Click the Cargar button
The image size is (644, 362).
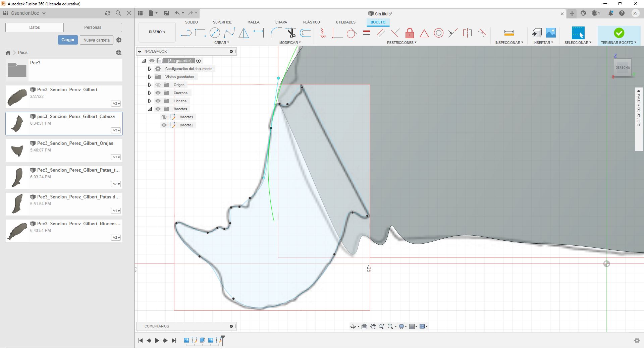68,40
